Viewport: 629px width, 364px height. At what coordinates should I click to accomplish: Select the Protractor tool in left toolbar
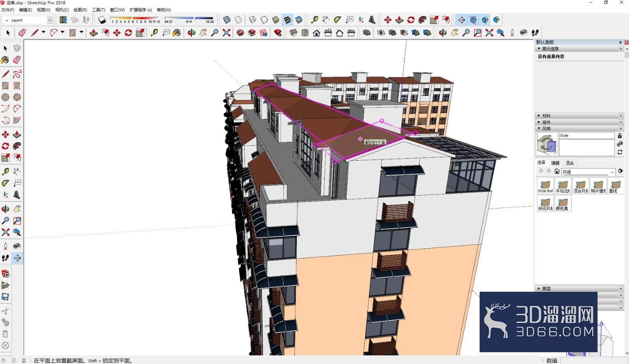pyautogui.click(x=6, y=183)
